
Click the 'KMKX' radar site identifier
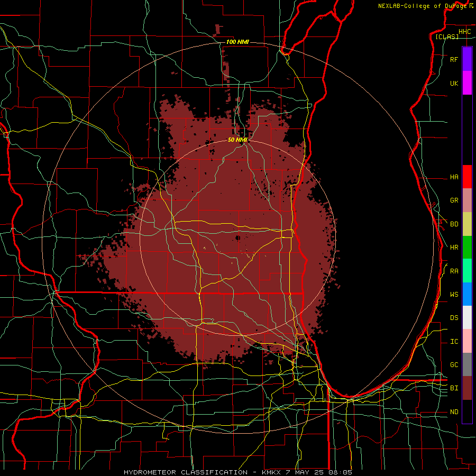[270, 472]
